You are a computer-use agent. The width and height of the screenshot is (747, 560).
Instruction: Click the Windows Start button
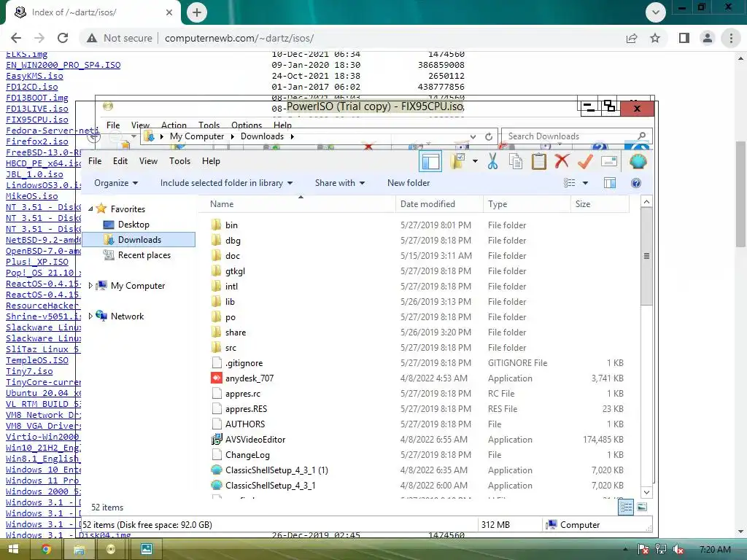click(x=13, y=549)
